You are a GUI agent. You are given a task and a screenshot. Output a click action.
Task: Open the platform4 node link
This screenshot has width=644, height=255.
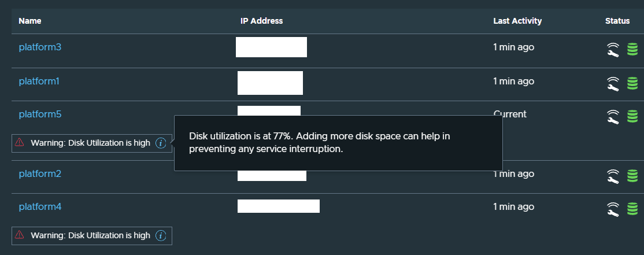(40, 207)
